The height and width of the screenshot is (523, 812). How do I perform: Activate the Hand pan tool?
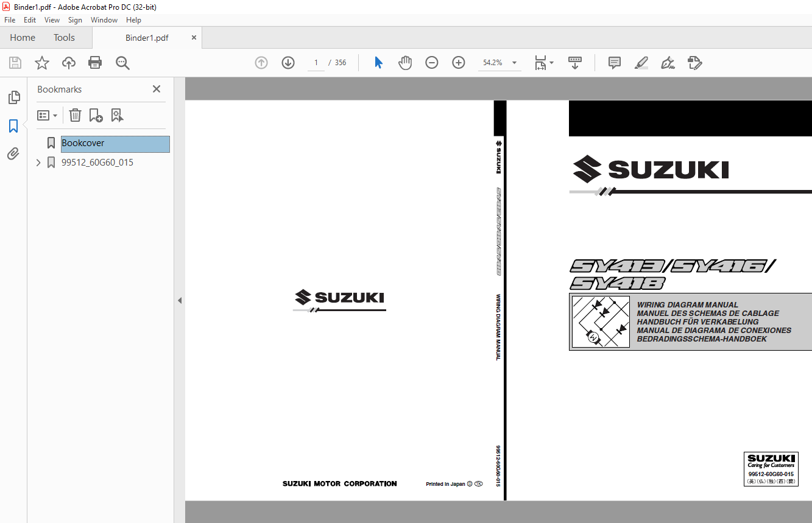pos(405,63)
